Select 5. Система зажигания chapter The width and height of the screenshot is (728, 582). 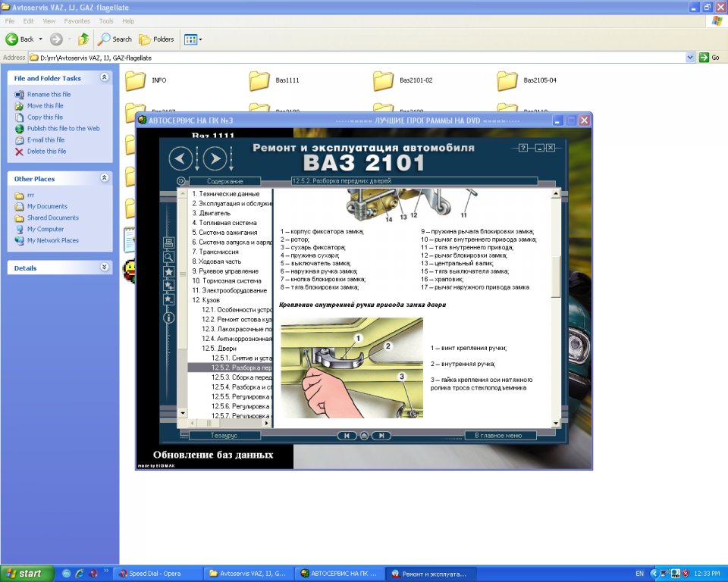[x=224, y=233]
